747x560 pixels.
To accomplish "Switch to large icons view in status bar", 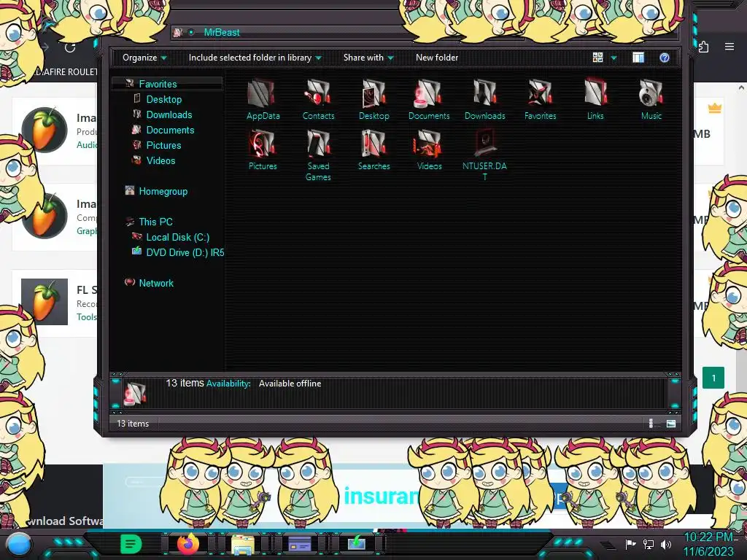I will [x=671, y=424].
